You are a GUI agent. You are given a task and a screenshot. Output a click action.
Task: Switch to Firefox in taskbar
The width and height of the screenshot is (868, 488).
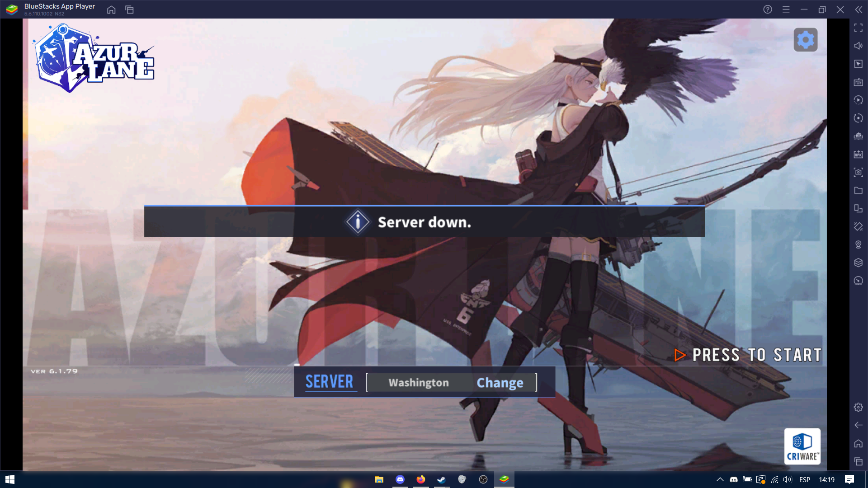(x=421, y=479)
